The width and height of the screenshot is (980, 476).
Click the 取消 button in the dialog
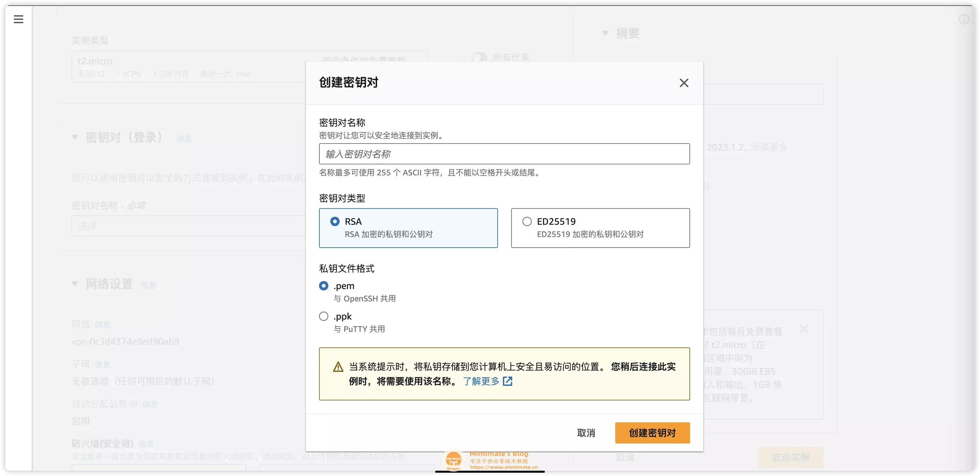pos(586,433)
